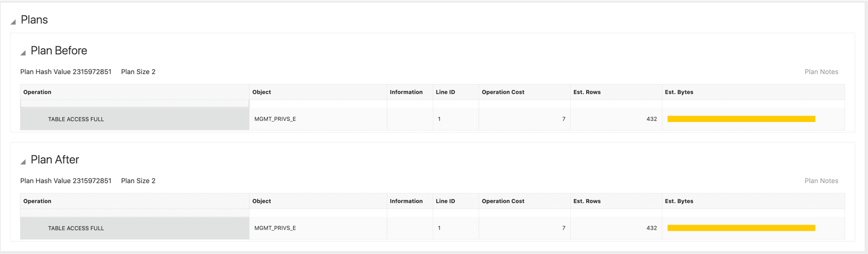
Task: Click Line ID header in Plan Before
Action: (x=445, y=92)
